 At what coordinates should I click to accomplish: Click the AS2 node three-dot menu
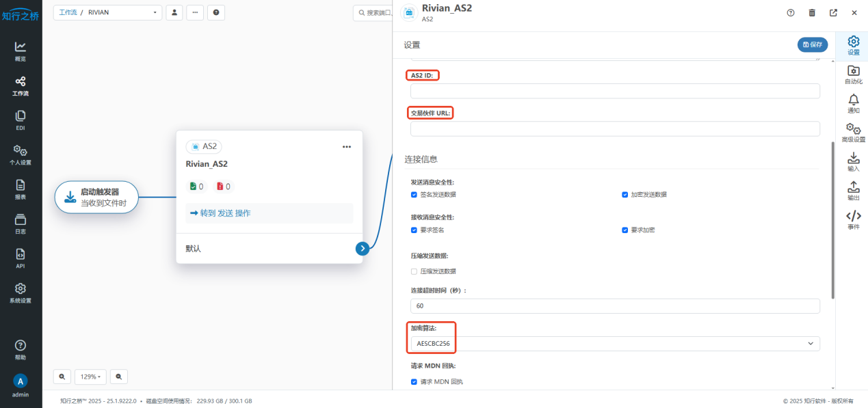[347, 146]
